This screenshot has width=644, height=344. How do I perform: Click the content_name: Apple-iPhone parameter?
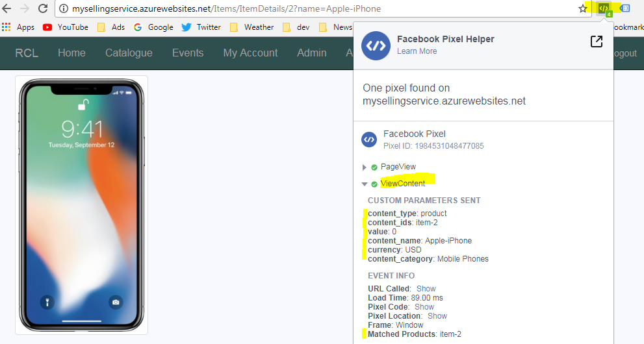[x=420, y=241]
